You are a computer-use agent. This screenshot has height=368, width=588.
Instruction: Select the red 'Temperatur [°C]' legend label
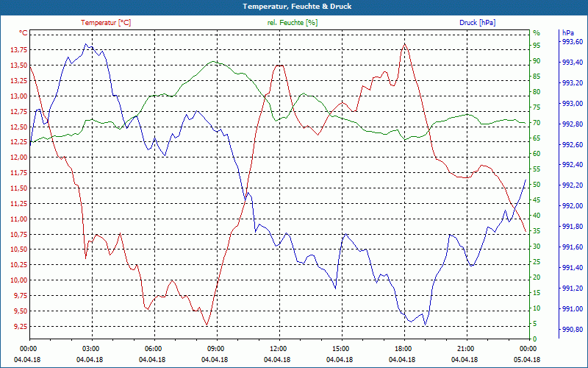(x=106, y=23)
